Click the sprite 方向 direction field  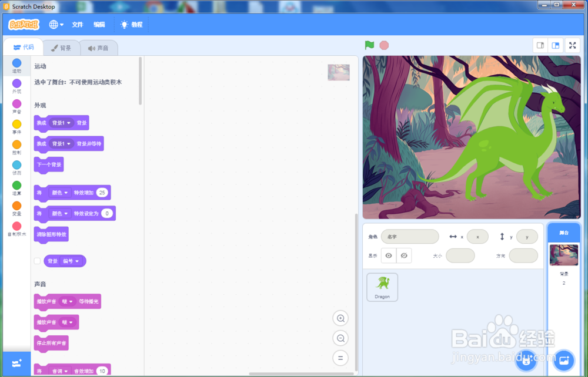(523, 255)
